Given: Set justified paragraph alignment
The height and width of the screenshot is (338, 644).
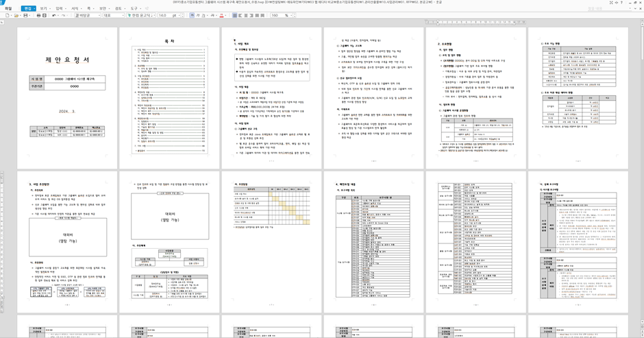Looking at the screenshot, I should (x=234, y=15).
